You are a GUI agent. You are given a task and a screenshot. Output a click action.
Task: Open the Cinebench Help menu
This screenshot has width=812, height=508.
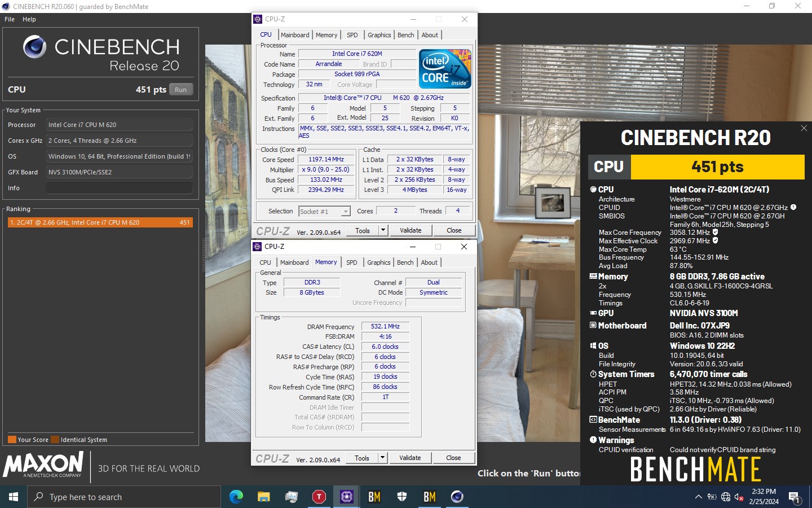pyautogui.click(x=29, y=19)
